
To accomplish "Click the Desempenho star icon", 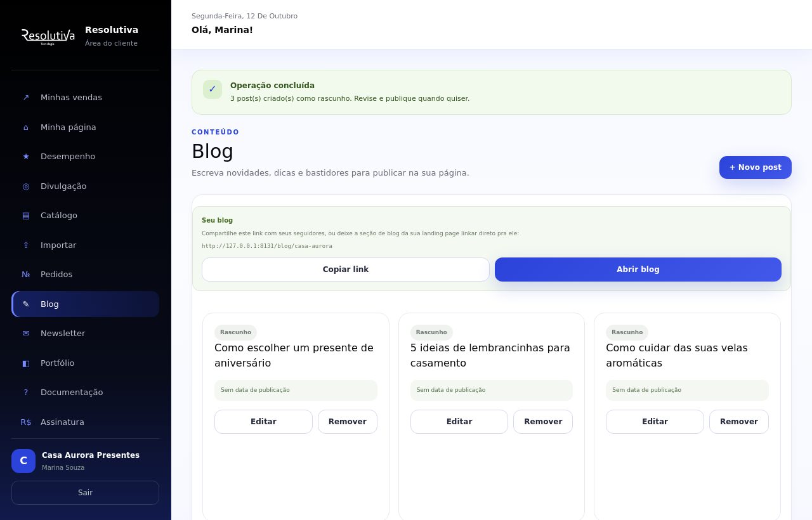I will tap(26, 157).
